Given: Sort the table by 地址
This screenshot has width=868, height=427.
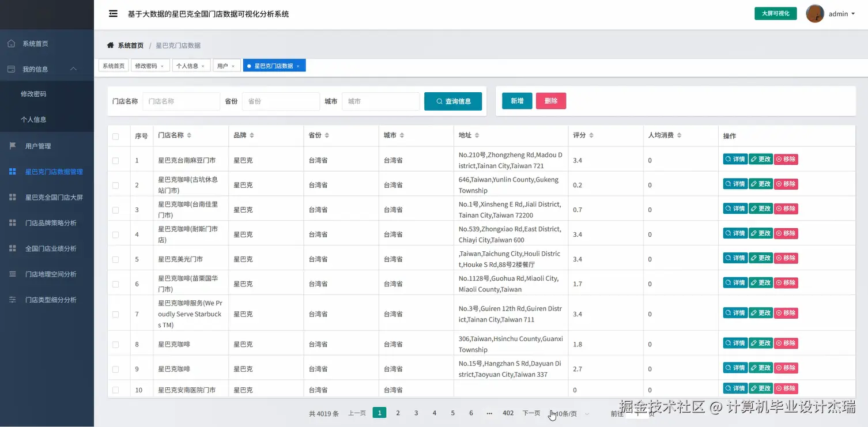Looking at the screenshot, I should pos(477,135).
